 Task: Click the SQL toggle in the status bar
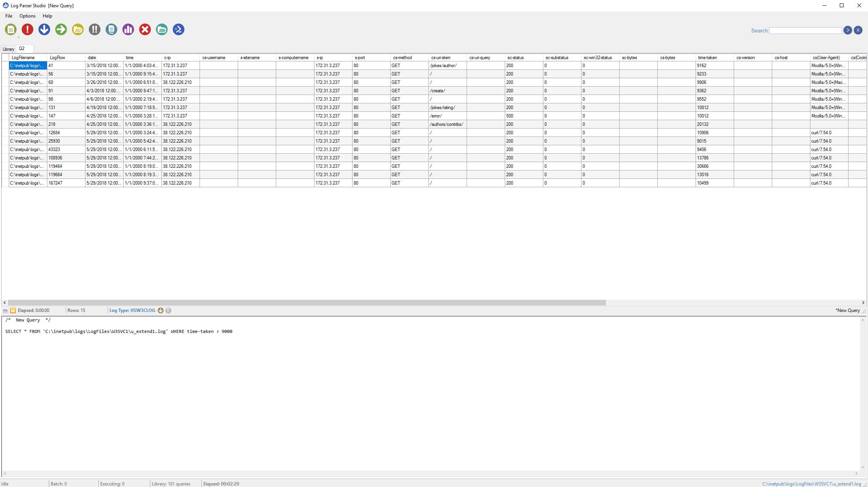click(5, 310)
